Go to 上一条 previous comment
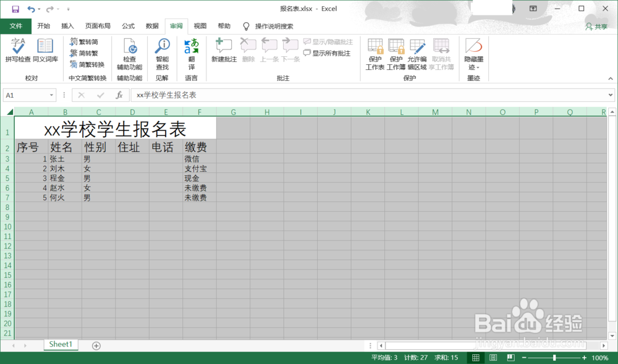The image size is (618, 364). 269,51
